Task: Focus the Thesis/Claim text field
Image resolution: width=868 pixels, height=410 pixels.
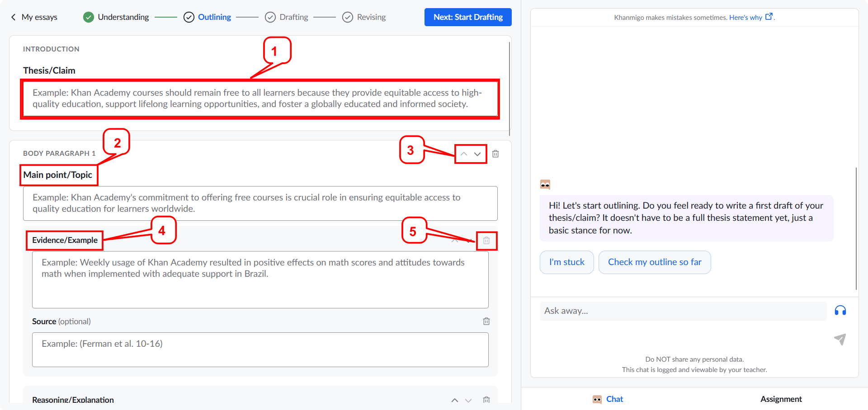Action: [260, 98]
